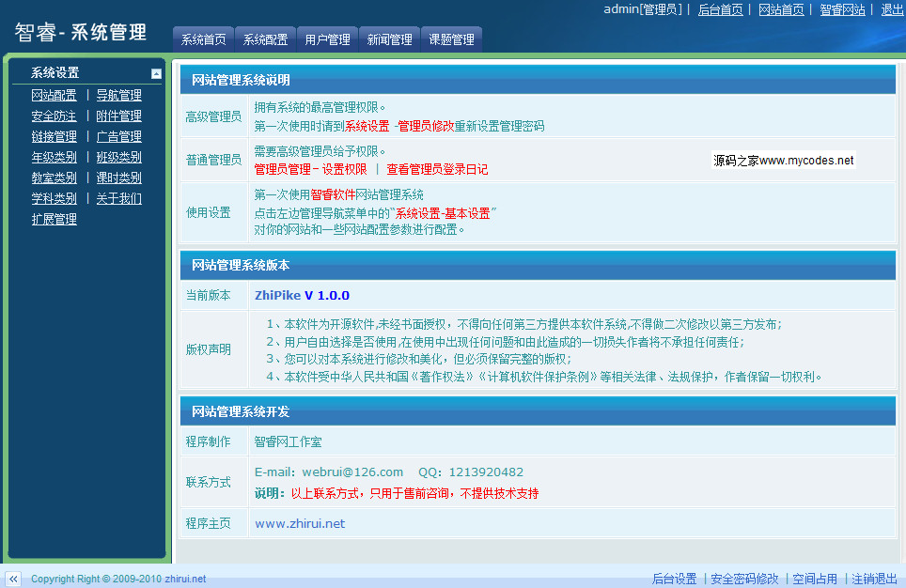Click the admin[管理员] user label

(643, 9)
